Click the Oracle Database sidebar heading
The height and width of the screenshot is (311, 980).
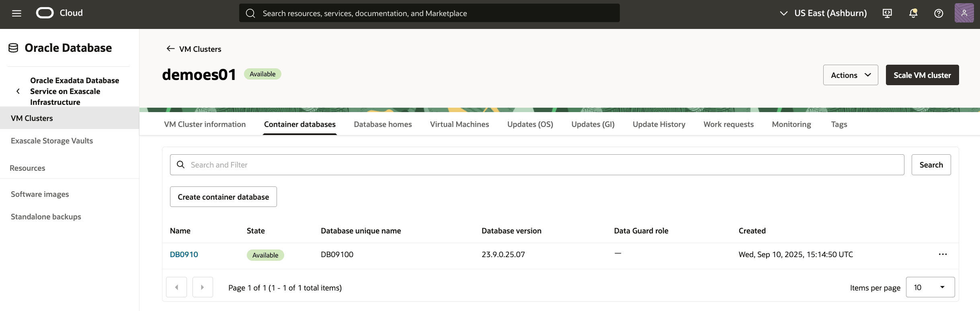(x=68, y=48)
